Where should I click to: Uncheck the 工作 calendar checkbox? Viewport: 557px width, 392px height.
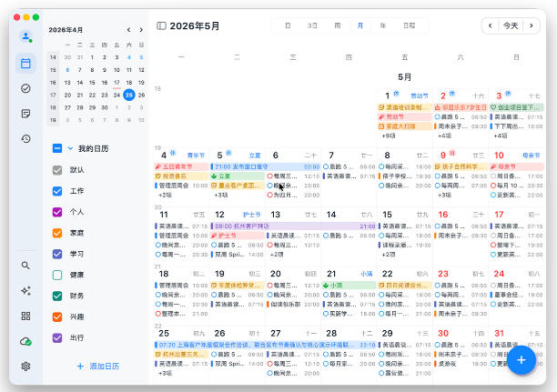pos(57,191)
